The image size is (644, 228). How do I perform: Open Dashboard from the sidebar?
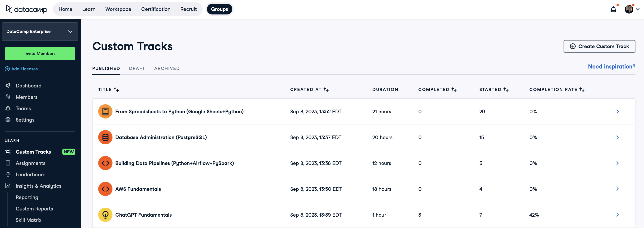[28, 86]
